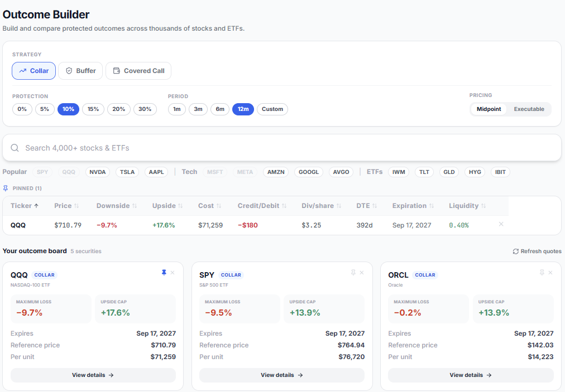
Task: Sort pinned table by Upside
Action: (167, 206)
